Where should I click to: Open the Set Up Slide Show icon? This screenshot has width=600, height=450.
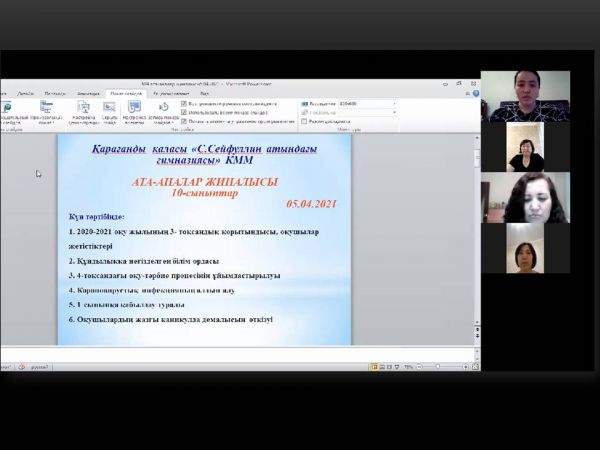coord(83,110)
